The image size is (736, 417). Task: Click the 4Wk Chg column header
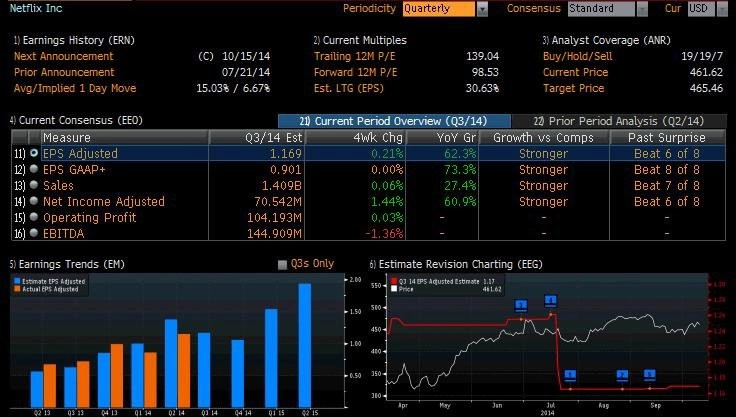tap(355, 138)
